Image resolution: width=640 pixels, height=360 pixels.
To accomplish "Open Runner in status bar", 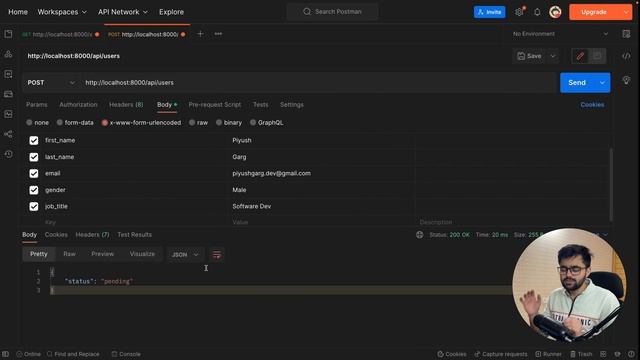I will pyautogui.click(x=549, y=354).
